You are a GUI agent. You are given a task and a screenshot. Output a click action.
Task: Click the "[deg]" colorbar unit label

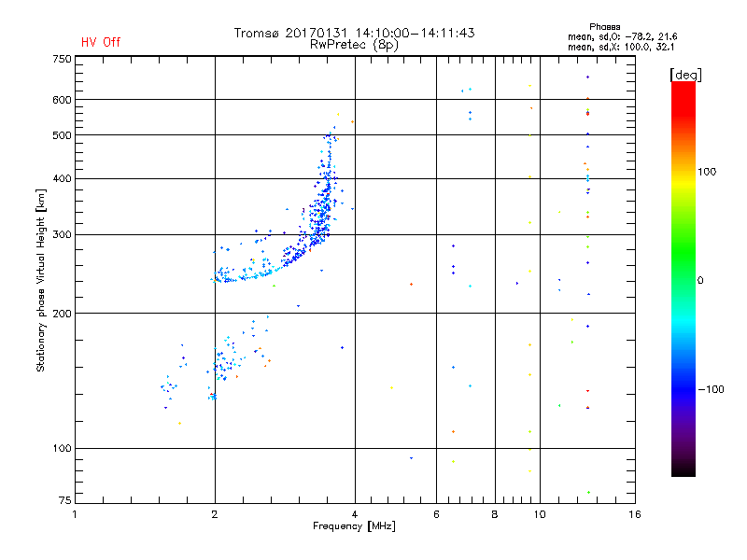coord(685,75)
